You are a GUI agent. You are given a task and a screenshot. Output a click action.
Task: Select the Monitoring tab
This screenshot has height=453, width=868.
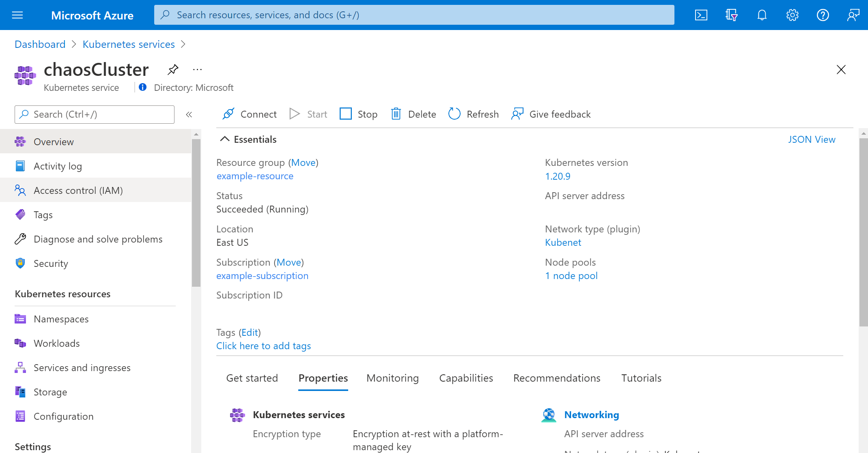[x=393, y=378]
